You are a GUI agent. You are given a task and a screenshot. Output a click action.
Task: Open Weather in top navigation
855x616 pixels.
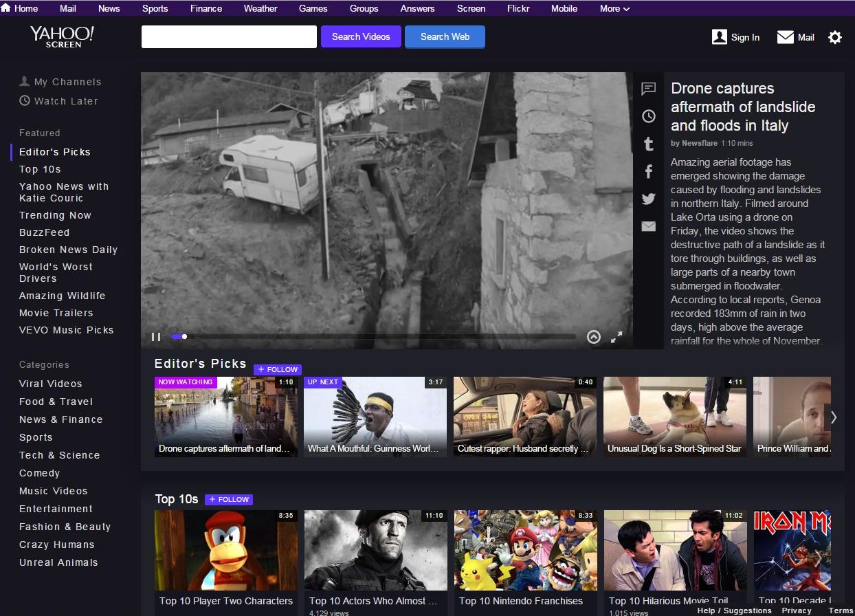pyautogui.click(x=260, y=8)
